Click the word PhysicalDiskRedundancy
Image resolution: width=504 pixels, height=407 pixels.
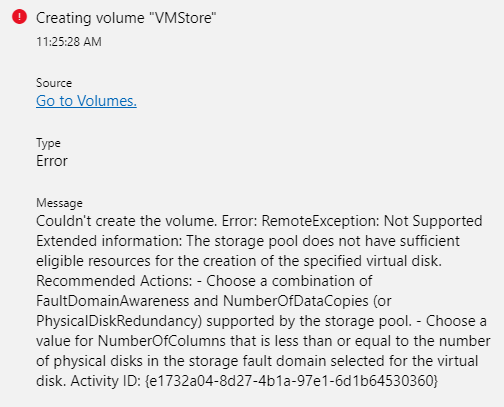119,321
